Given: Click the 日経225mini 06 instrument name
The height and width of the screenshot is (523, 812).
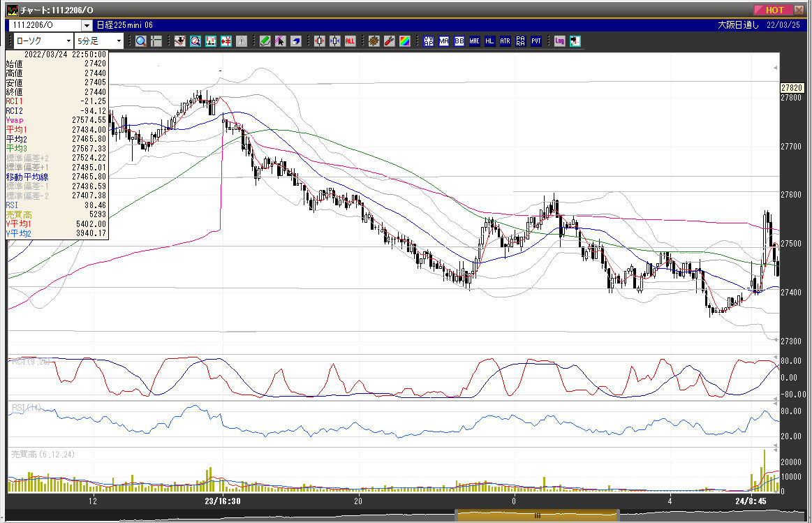Looking at the screenshot, I should (125, 25).
